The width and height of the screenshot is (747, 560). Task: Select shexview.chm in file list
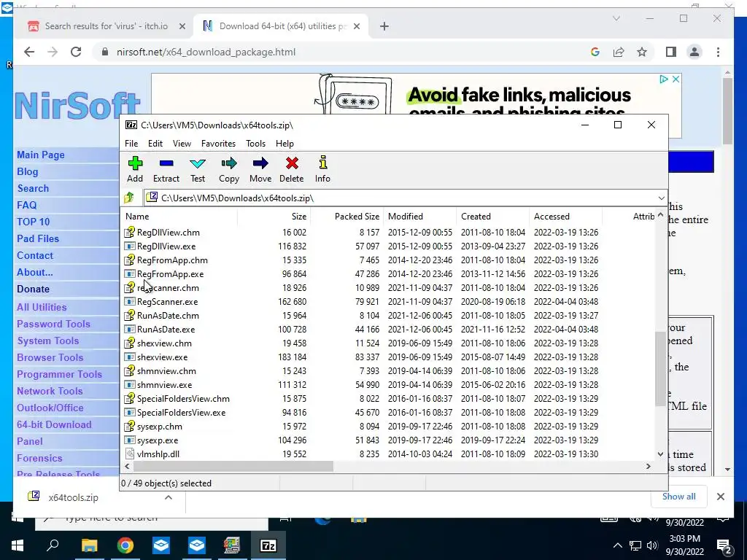click(x=164, y=343)
